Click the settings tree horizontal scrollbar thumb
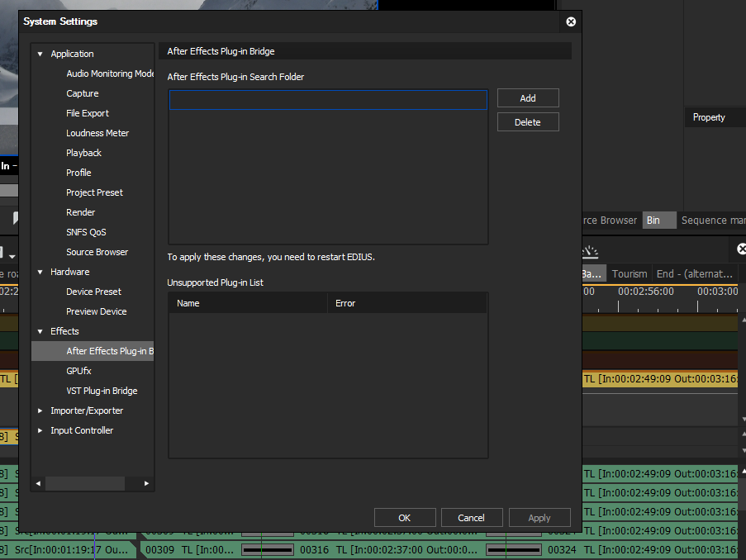746x560 pixels. tap(85, 483)
